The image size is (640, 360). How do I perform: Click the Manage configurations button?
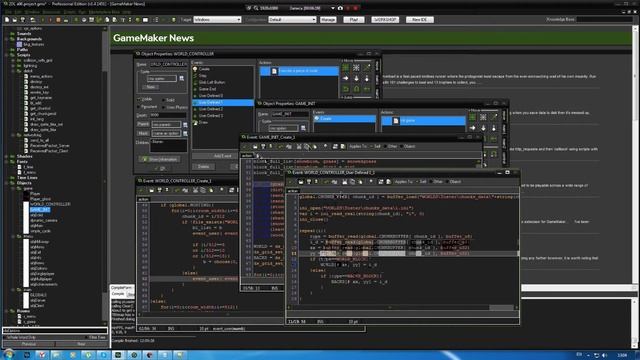pyautogui.click(x=328, y=20)
